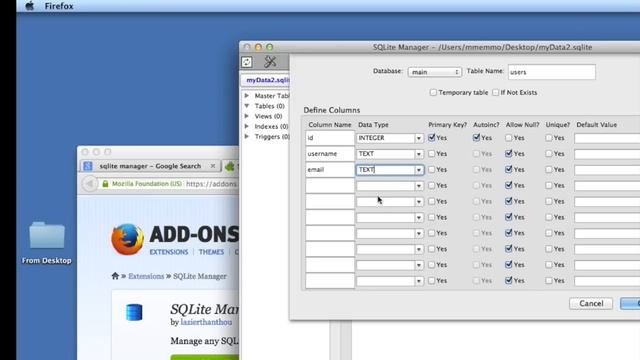
Task: Click the Cancel button in create table dialog
Action: (x=591, y=303)
